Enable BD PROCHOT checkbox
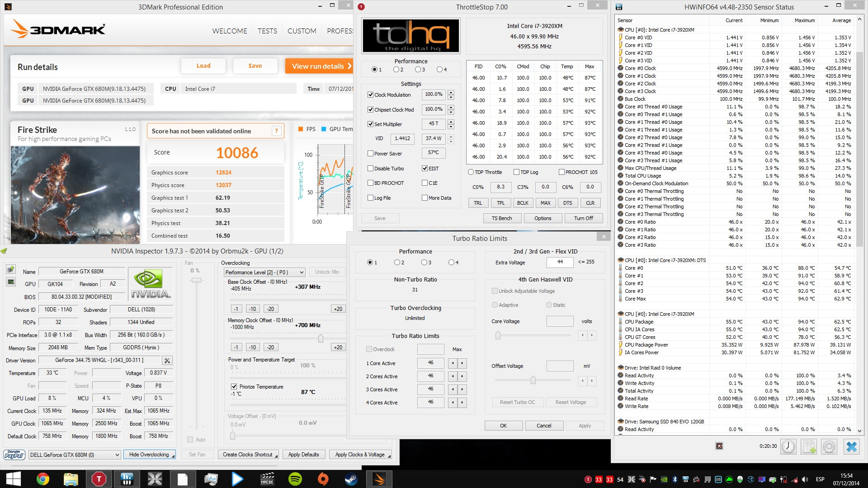Viewport: 868px width, 488px height. pyautogui.click(x=370, y=183)
